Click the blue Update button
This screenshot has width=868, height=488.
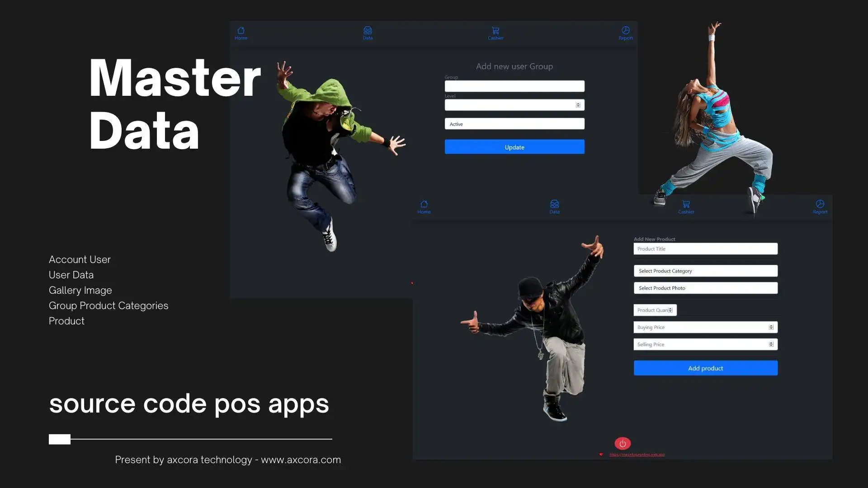pos(514,146)
